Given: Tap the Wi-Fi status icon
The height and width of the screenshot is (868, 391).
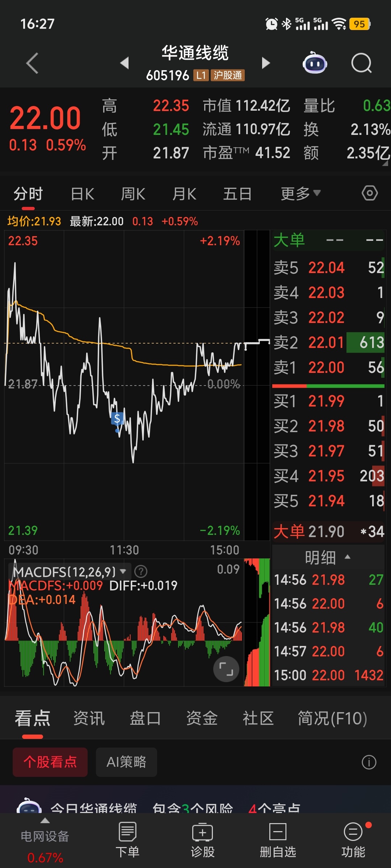Looking at the screenshot, I should 339,24.
